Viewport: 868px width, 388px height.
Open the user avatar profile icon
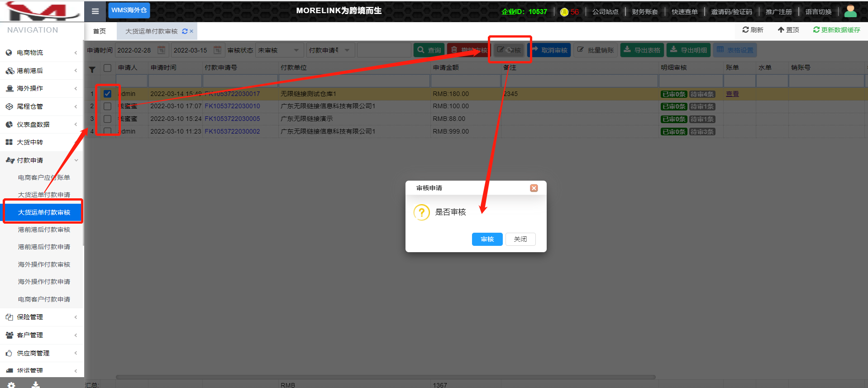pyautogui.click(x=850, y=11)
